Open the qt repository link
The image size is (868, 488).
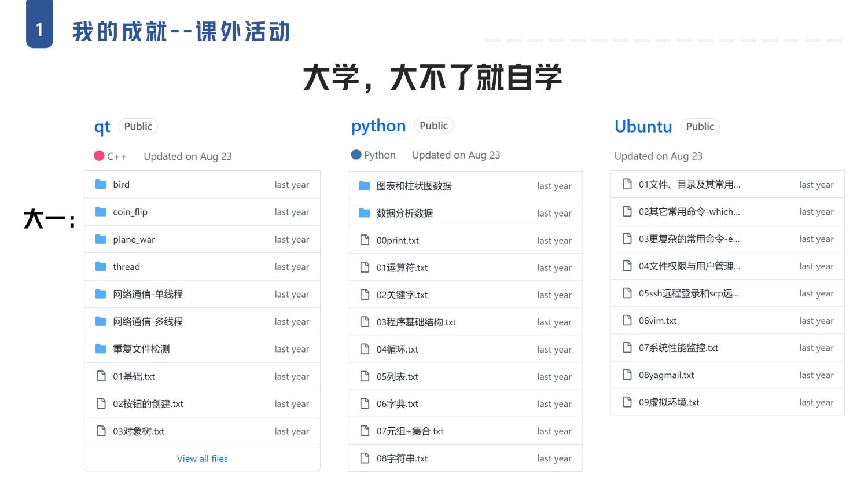tap(102, 127)
